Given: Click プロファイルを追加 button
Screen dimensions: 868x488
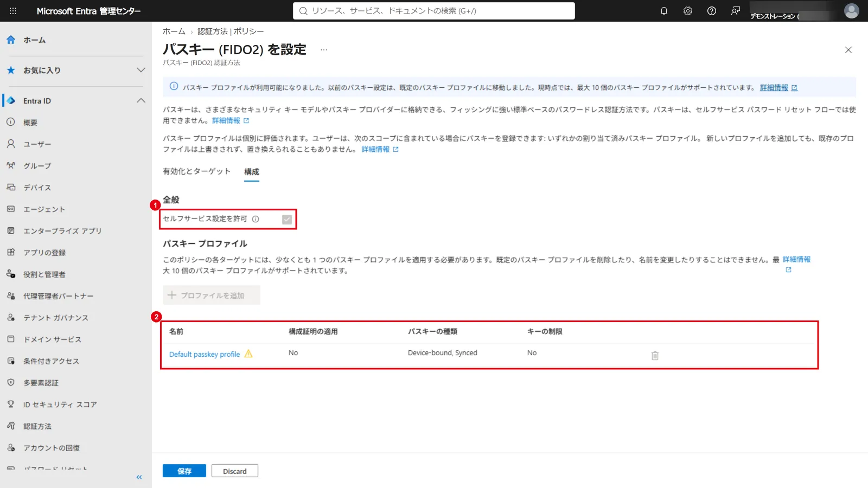Looking at the screenshot, I should (x=212, y=295).
